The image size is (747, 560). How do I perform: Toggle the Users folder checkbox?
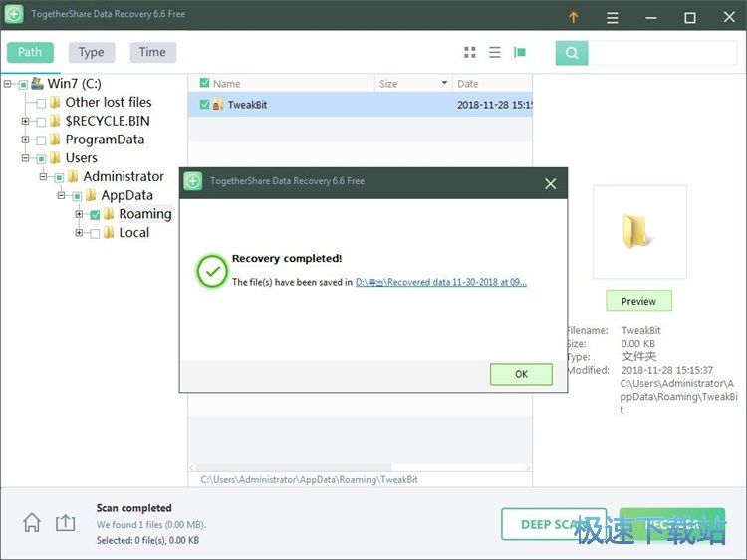pos(41,159)
